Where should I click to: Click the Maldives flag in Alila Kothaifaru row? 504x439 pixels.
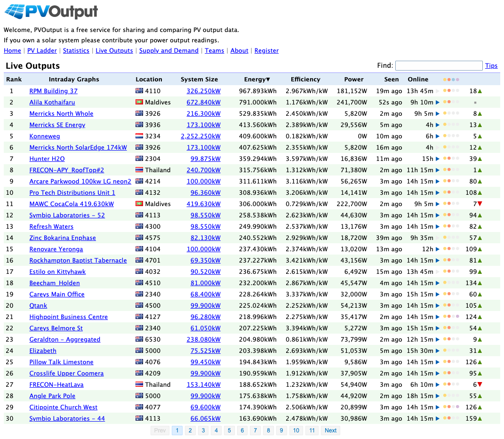tap(139, 102)
